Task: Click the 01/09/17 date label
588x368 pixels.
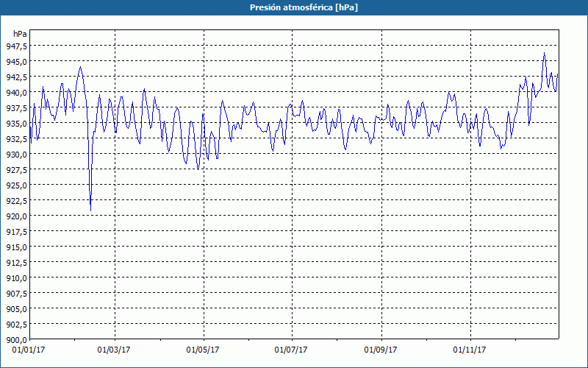Action: tap(381, 350)
